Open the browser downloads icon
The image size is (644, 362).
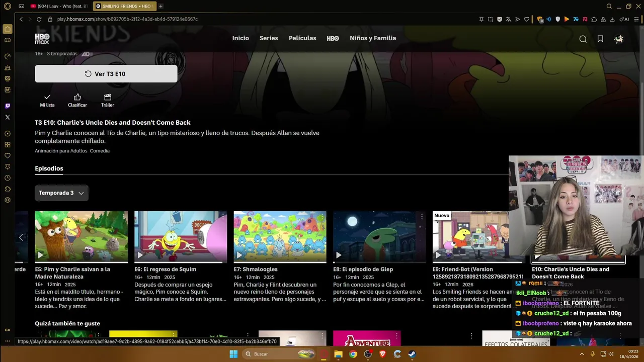(x=612, y=19)
